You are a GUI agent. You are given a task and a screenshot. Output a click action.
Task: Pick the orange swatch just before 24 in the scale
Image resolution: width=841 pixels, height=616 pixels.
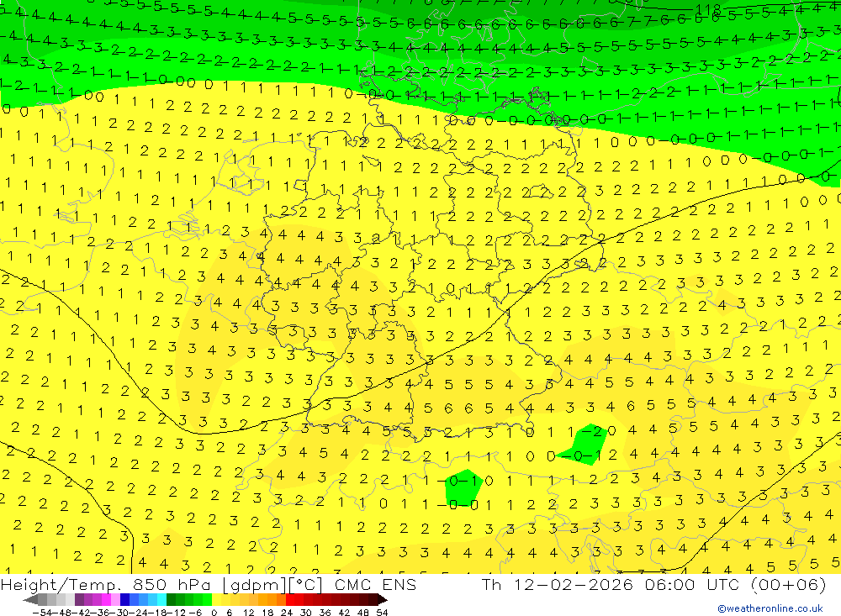pyautogui.click(x=281, y=599)
